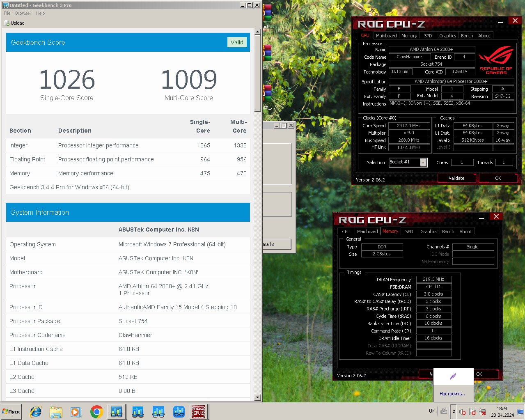The width and height of the screenshot is (525, 420).
Task: Click the rounded blue Geekbench taskbar icon
Action: pyautogui.click(x=179, y=412)
